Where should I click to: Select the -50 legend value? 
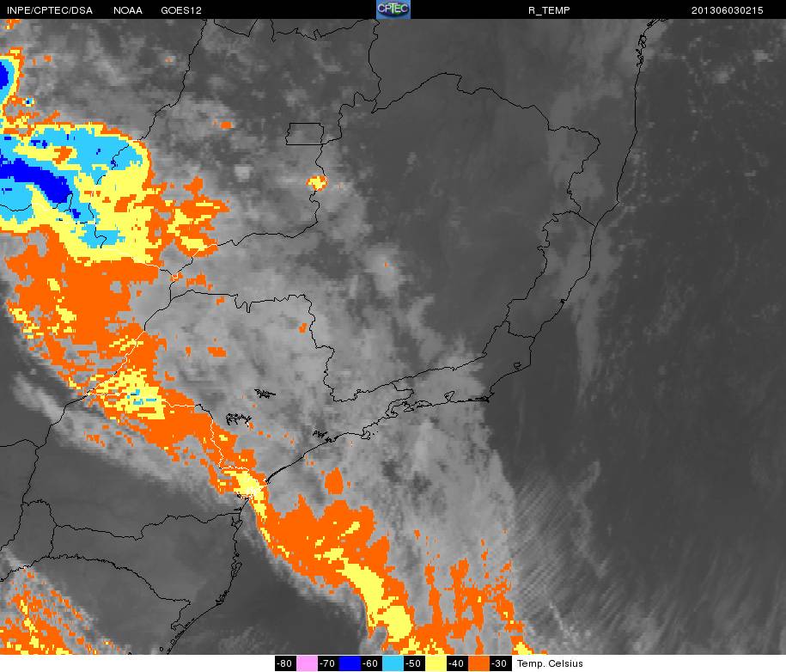pyautogui.click(x=414, y=663)
